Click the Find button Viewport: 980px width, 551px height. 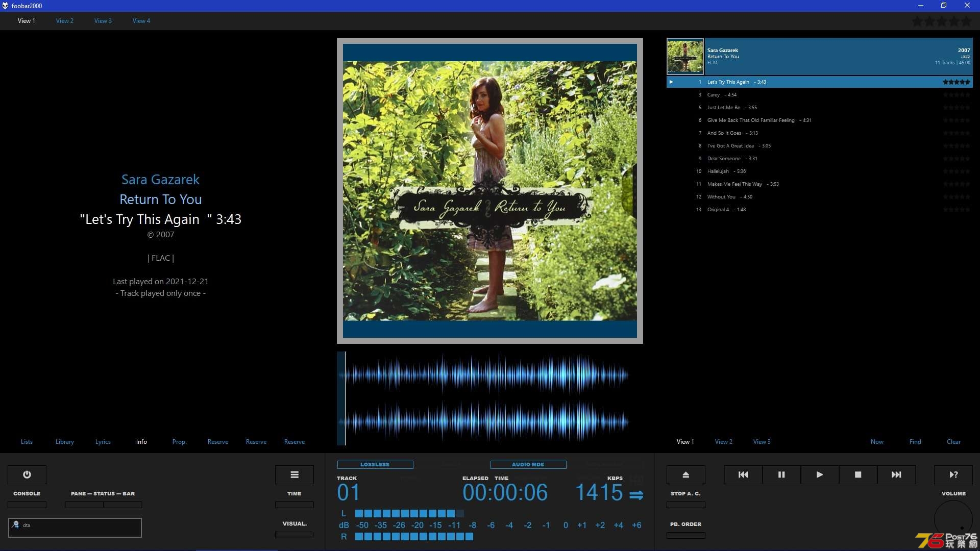pos(915,442)
